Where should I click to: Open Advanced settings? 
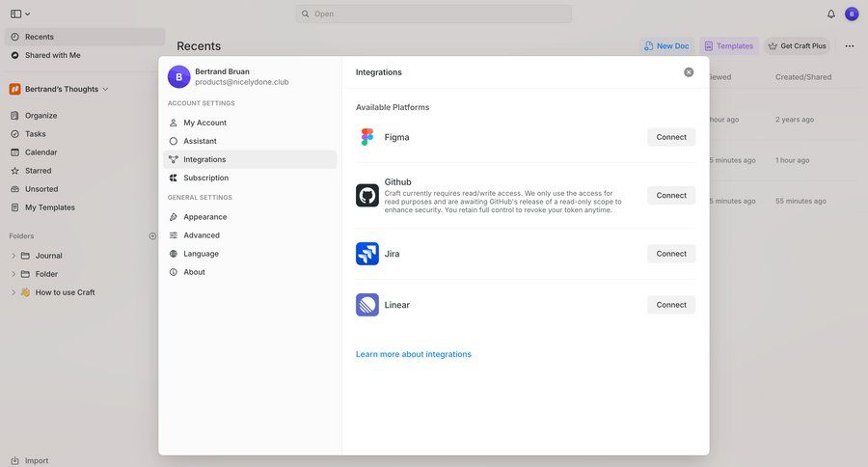pyautogui.click(x=250, y=234)
